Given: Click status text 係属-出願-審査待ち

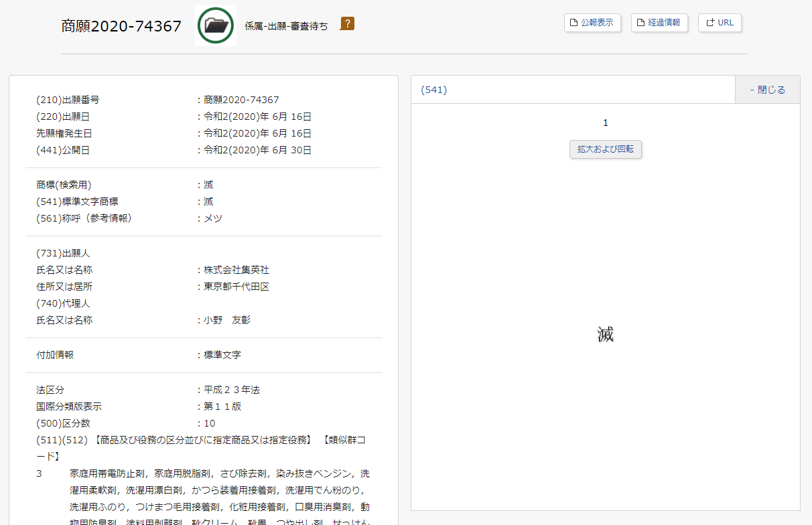Looking at the screenshot, I should point(286,26).
